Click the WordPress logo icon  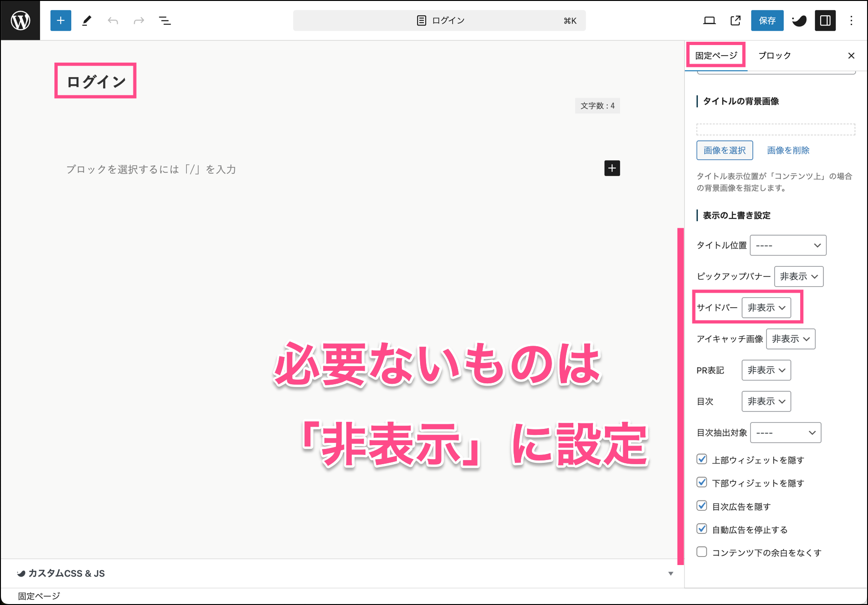(x=20, y=20)
